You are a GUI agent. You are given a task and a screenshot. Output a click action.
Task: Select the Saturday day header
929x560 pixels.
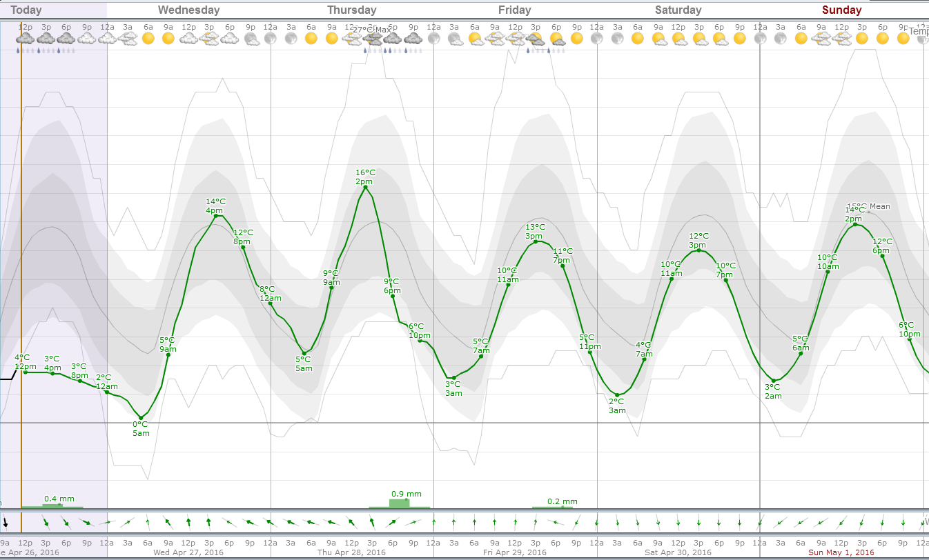678,10
